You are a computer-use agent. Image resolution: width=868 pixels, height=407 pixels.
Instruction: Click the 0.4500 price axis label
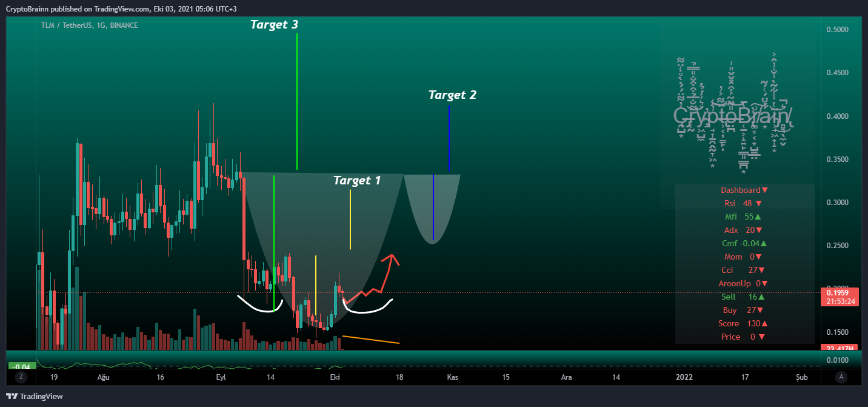pos(836,73)
